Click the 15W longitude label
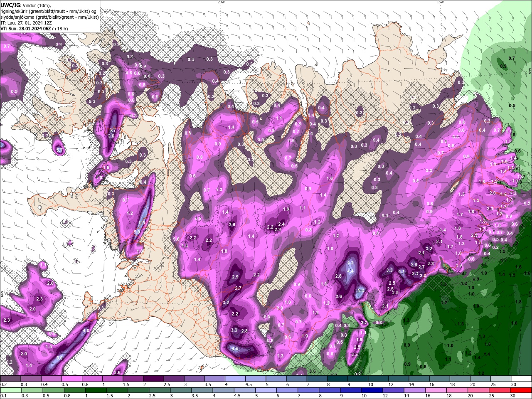Viewport: 532px width, 399px height. [x=440, y=2]
